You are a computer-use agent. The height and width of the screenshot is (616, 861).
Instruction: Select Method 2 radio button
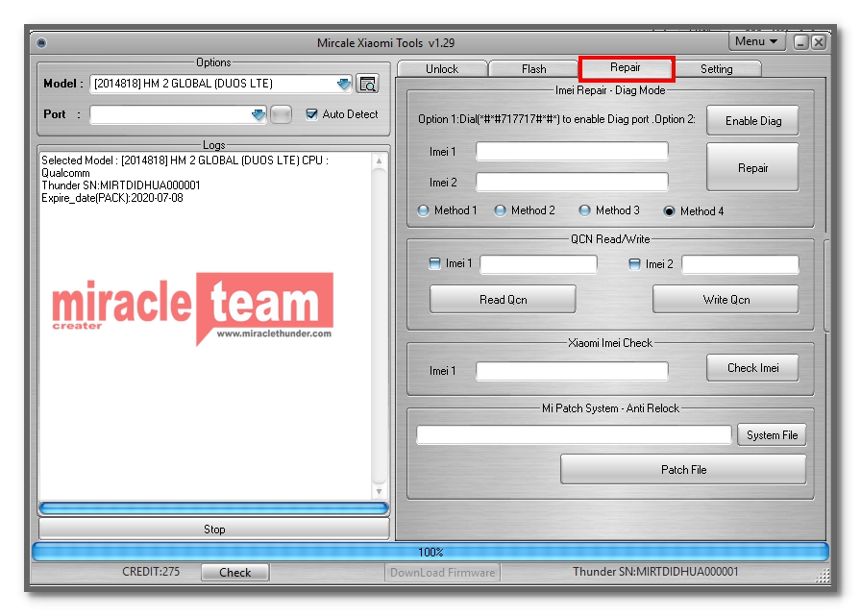point(500,210)
